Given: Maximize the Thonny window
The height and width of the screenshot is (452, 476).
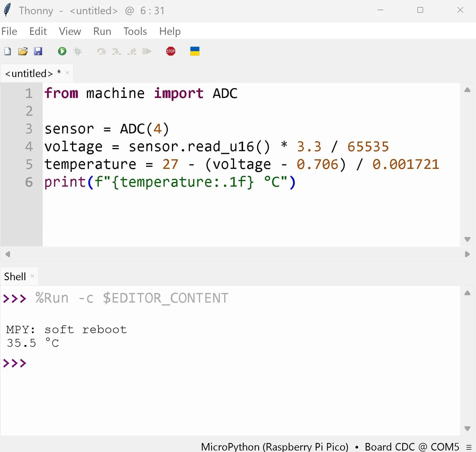Looking at the screenshot, I should pyautogui.click(x=420, y=10).
